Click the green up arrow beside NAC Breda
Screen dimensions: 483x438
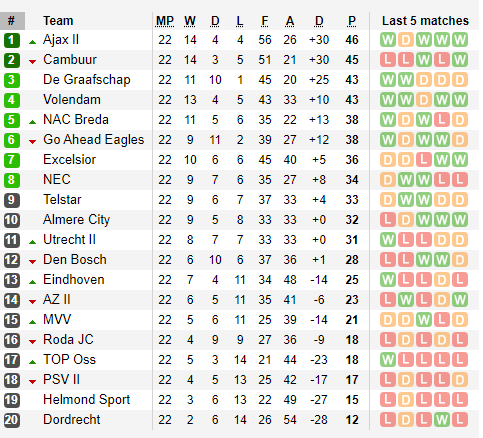point(32,122)
